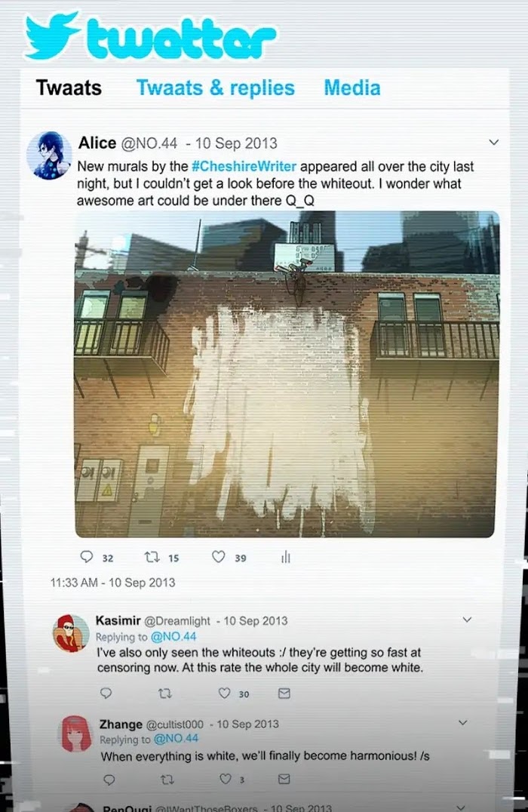Retweet Kasimir's reply
528x812 pixels.
point(164,693)
